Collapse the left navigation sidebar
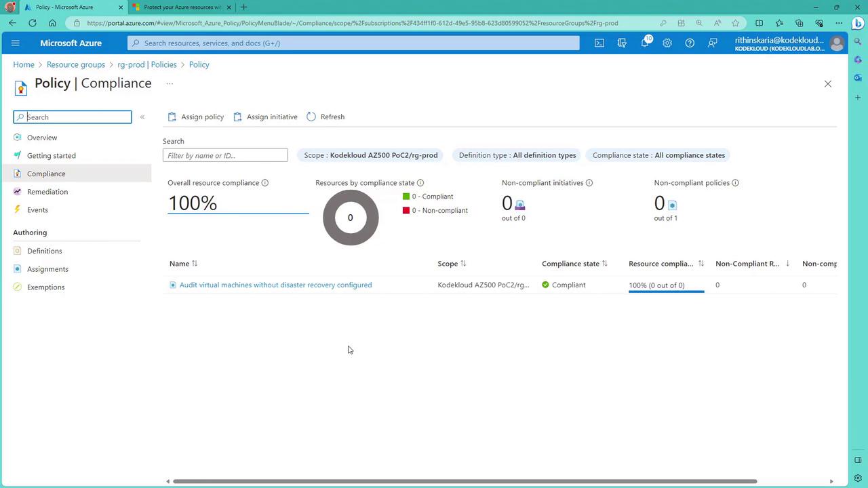The image size is (868, 488). point(142,117)
